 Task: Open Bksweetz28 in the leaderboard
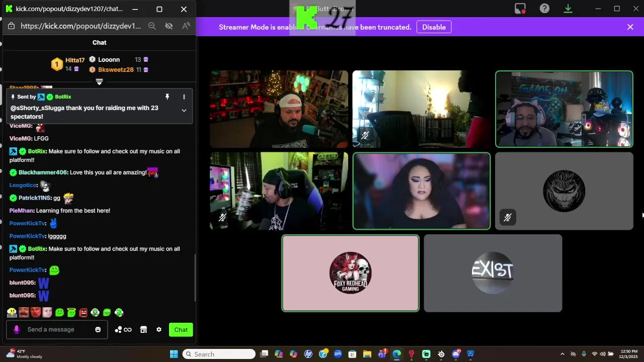pyautogui.click(x=116, y=70)
